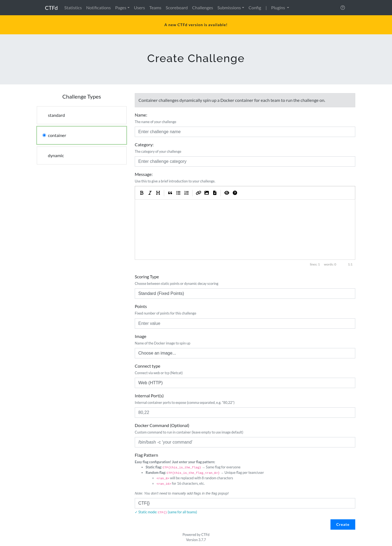Select the container challenge type
Viewport: 392px width, 546px height.
pos(82,135)
